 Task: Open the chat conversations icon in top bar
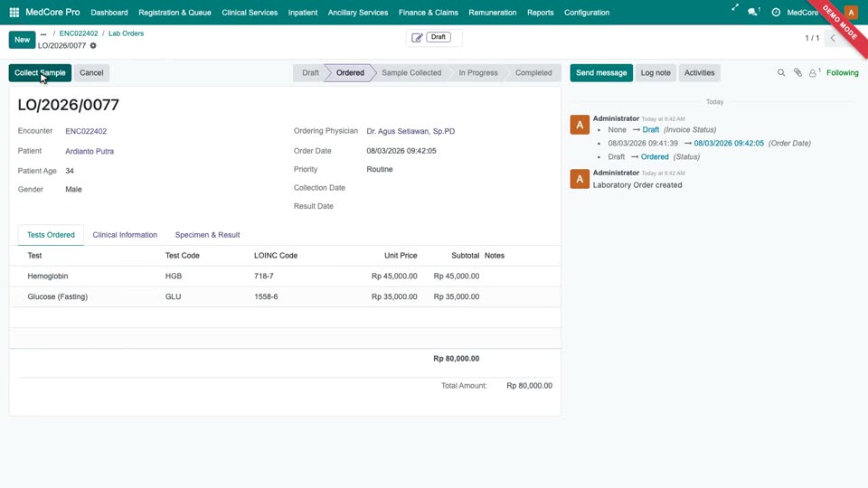[x=753, y=12]
